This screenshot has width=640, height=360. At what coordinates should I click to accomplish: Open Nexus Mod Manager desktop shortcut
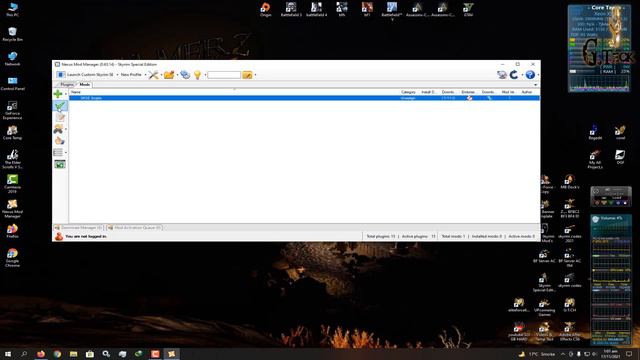(12, 209)
